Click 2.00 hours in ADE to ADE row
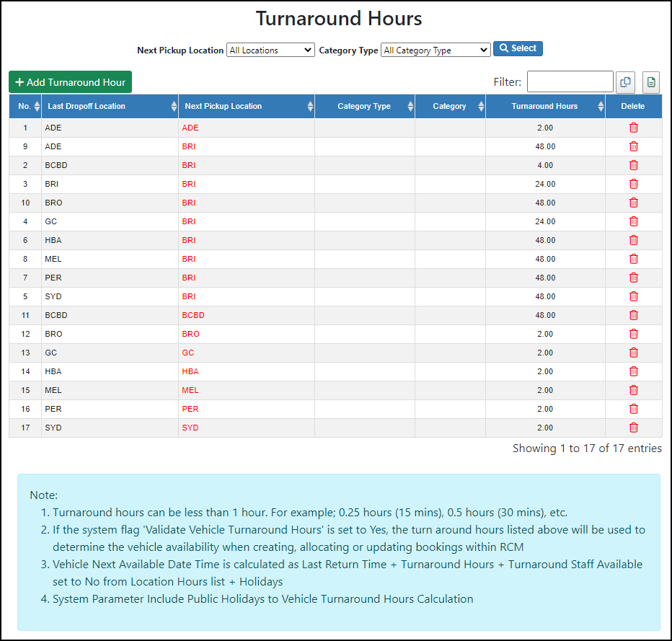The height and width of the screenshot is (641, 672). (x=545, y=128)
